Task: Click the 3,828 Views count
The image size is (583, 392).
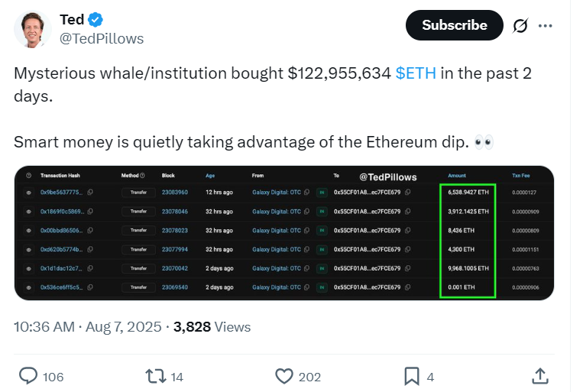Action: (x=212, y=326)
